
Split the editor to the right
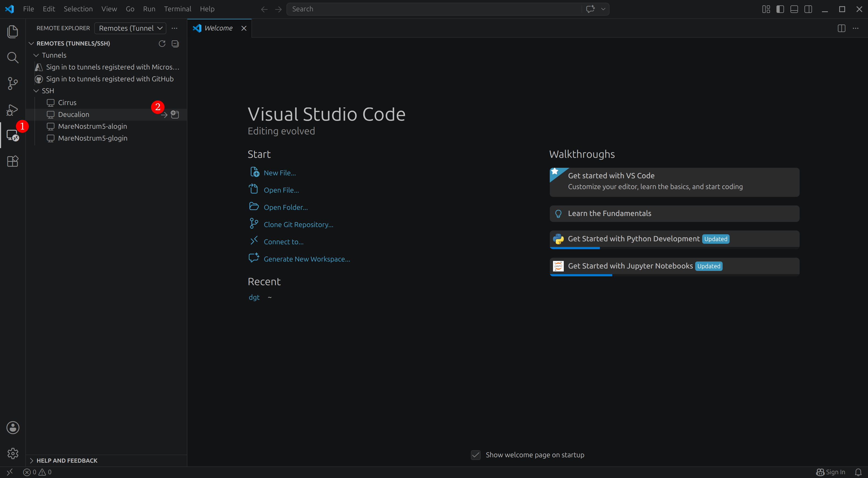point(841,28)
